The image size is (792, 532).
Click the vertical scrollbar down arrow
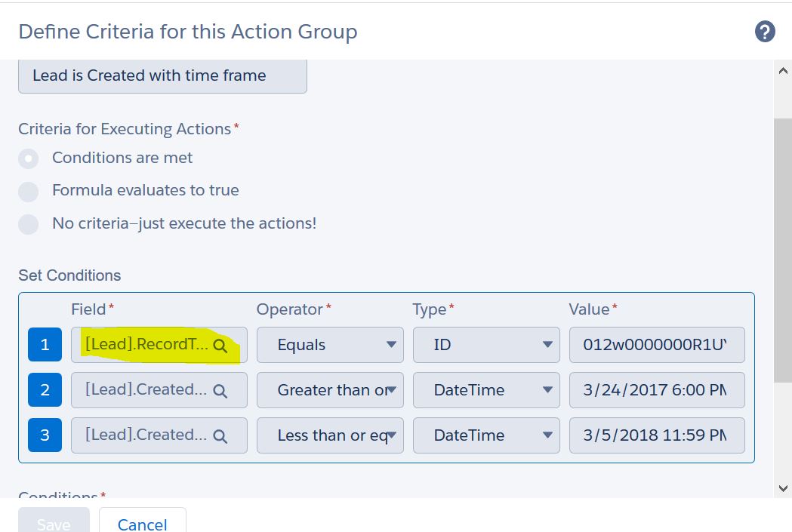pos(783,488)
